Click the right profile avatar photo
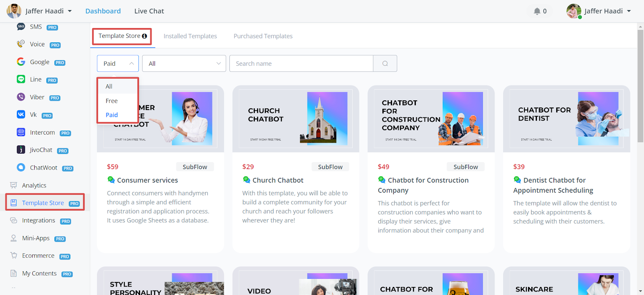 574,11
